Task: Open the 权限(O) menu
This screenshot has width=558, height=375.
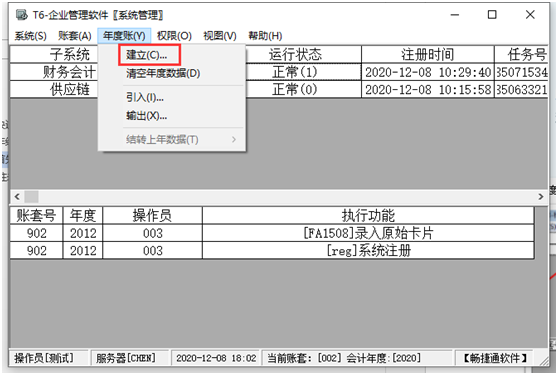Action: (x=174, y=36)
